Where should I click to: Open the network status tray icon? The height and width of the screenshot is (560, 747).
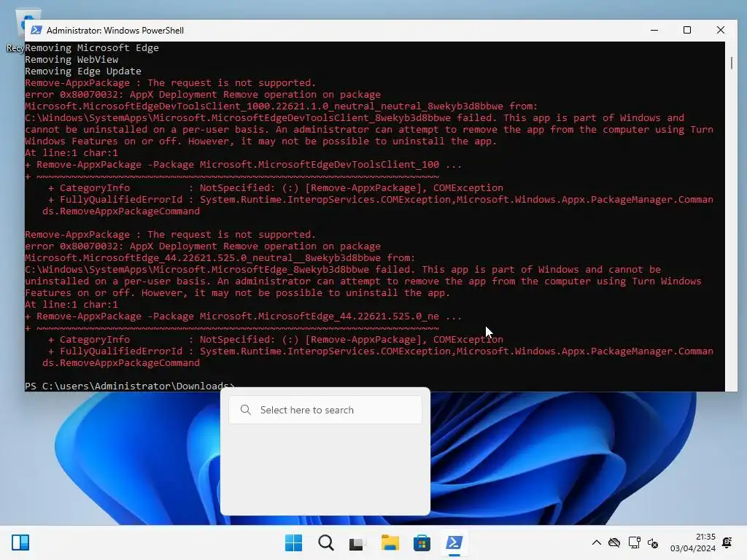tap(634, 542)
